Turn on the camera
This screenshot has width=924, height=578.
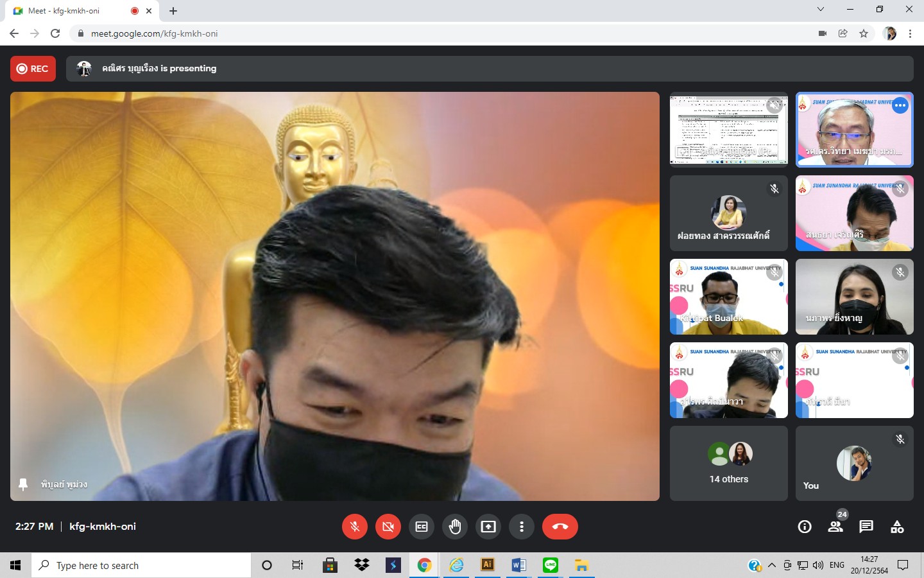(x=388, y=527)
